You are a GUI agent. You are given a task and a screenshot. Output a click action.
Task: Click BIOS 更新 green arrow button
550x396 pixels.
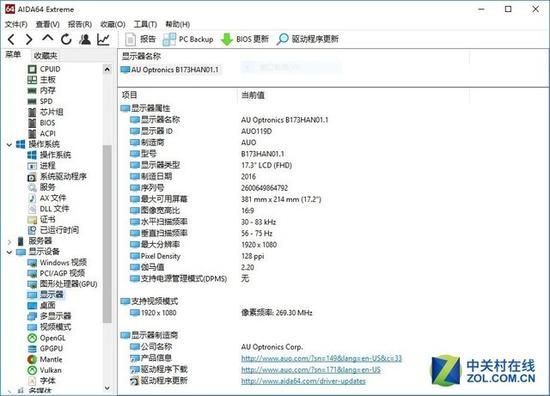tap(244, 39)
